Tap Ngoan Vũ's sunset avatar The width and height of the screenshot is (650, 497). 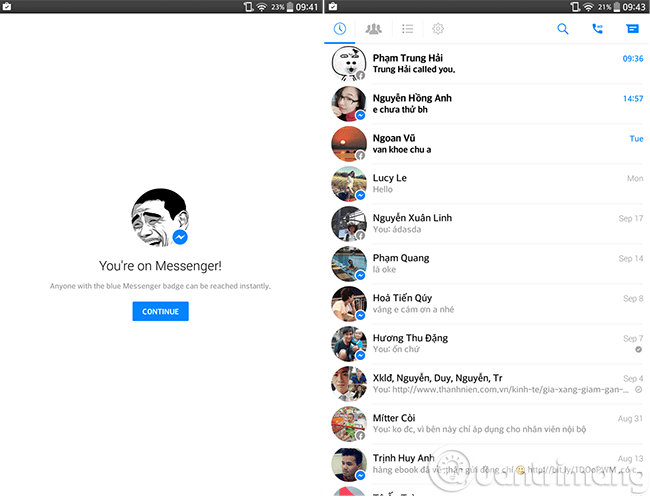tap(349, 143)
